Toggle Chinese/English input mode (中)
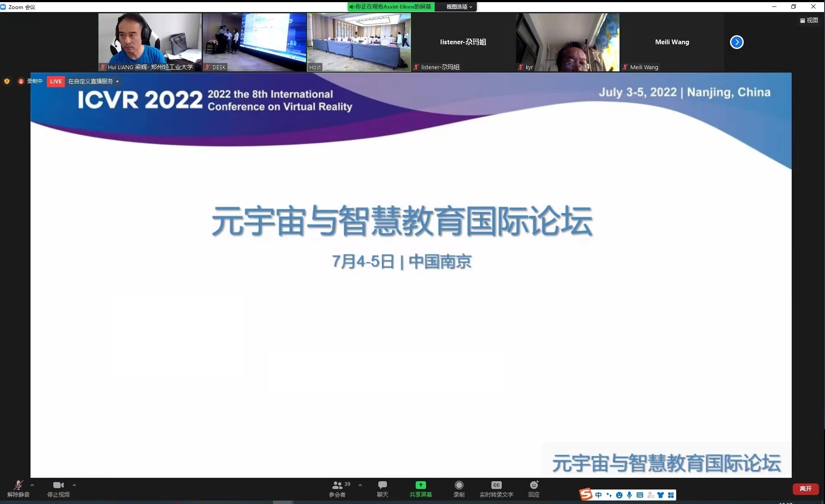This screenshot has height=504, width=825. (598, 495)
